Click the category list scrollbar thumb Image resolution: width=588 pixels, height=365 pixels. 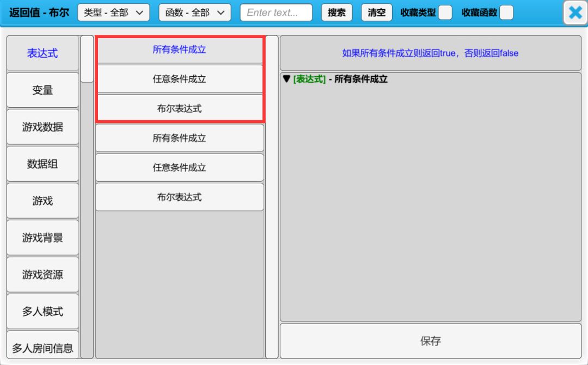[x=87, y=59]
